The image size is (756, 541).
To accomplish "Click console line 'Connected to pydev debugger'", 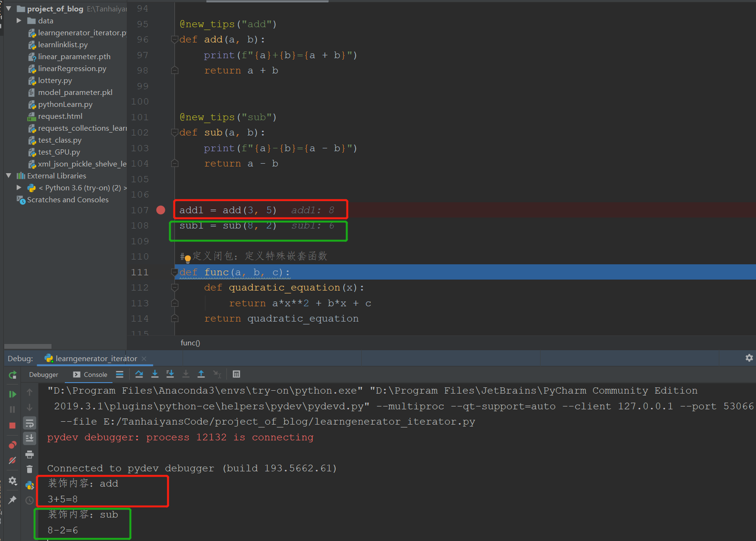I will point(192,468).
